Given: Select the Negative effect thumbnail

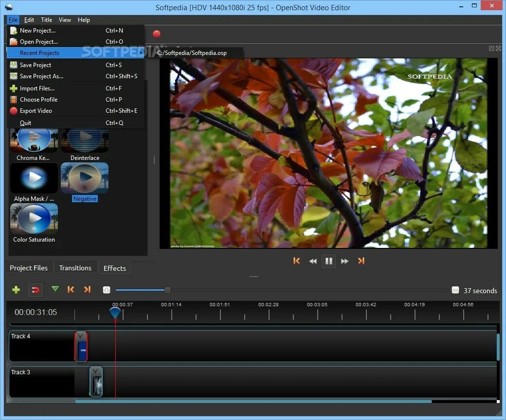Looking at the screenshot, I should pos(85,178).
